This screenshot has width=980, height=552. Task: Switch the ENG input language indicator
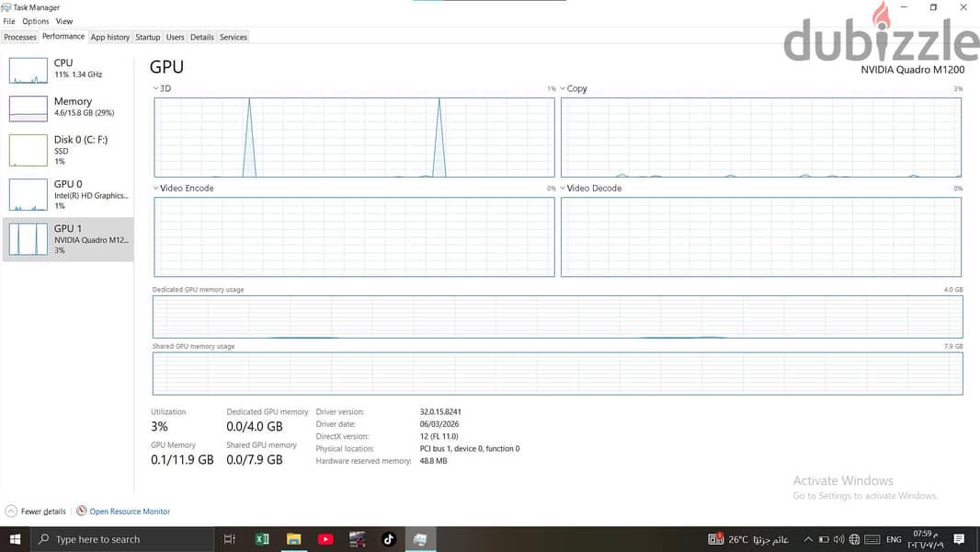(894, 539)
